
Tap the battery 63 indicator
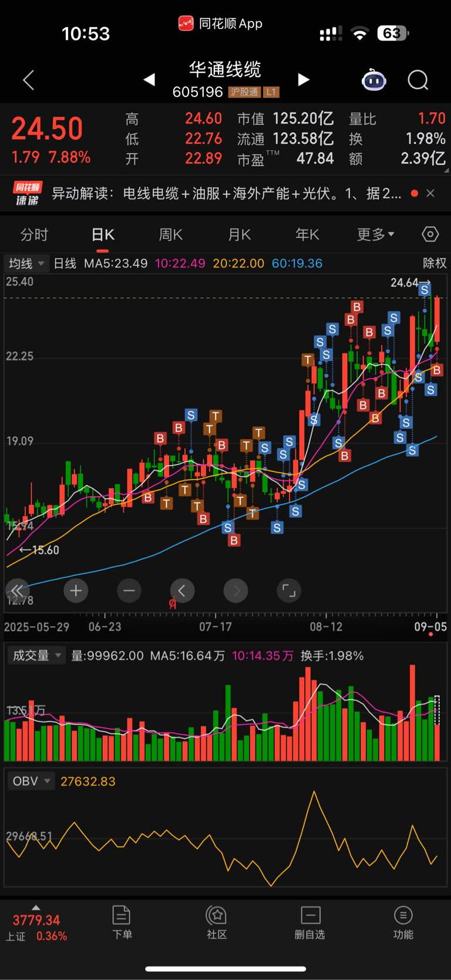click(x=392, y=33)
